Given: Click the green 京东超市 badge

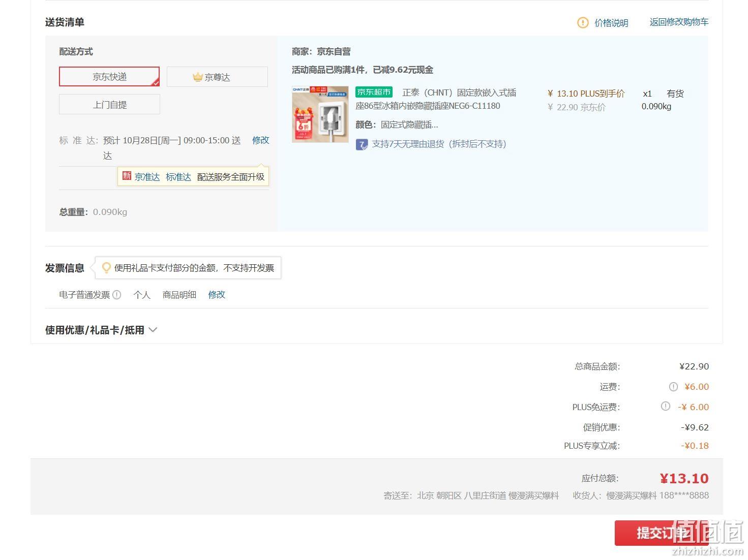Looking at the screenshot, I should click(x=374, y=92).
